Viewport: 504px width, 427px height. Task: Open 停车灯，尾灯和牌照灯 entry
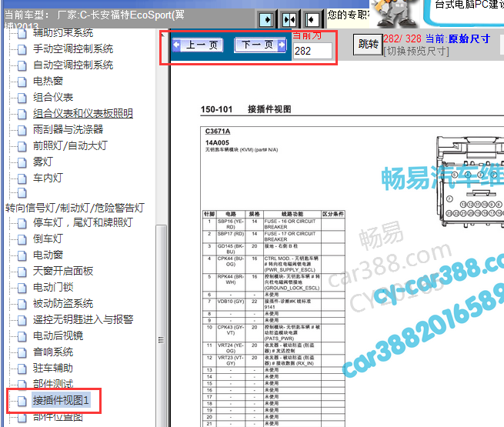coord(83,222)
